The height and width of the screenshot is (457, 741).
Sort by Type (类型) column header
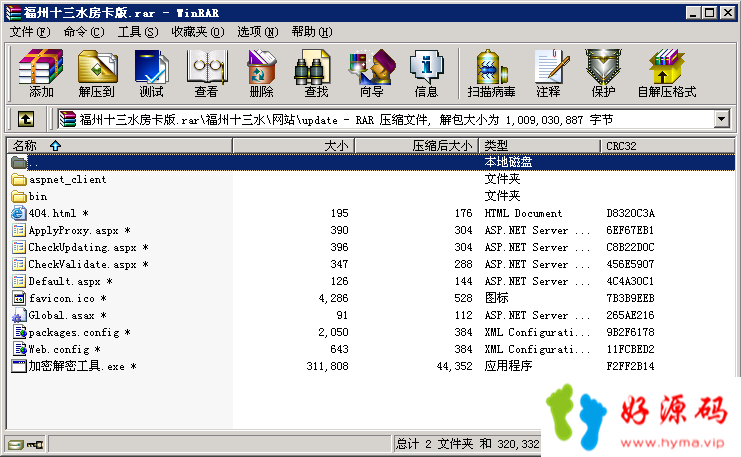pyautogui.click(x=539, y=146)
